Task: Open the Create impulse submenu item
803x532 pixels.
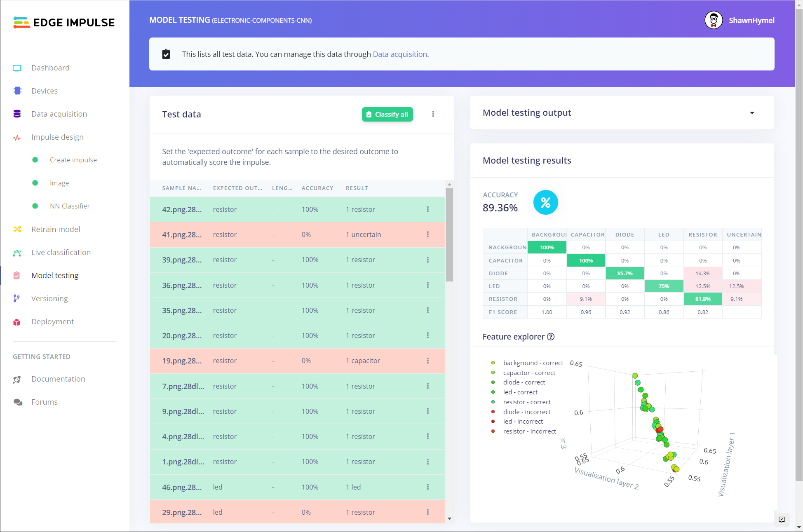Action: (73, 160)
